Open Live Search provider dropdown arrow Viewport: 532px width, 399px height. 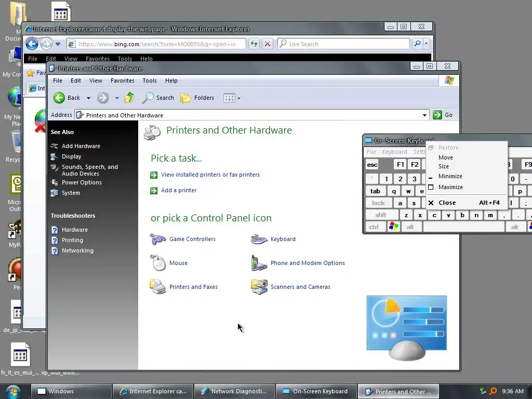tap(426, 44)
